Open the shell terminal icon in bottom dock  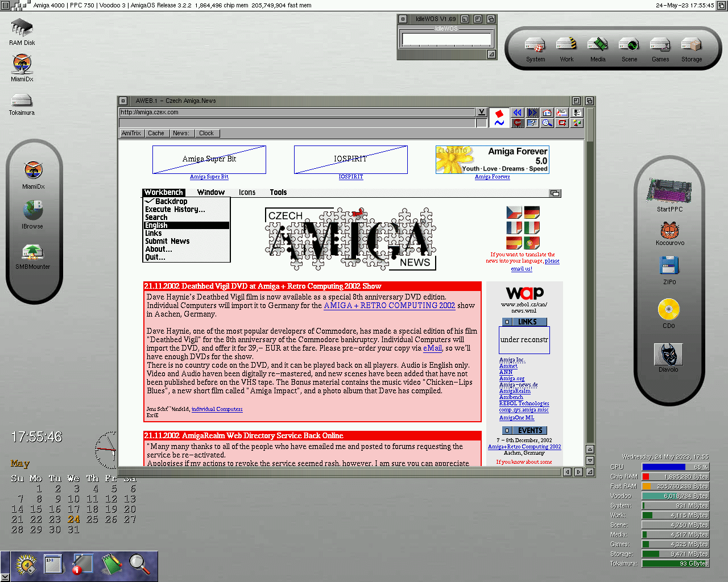point(53,563)
